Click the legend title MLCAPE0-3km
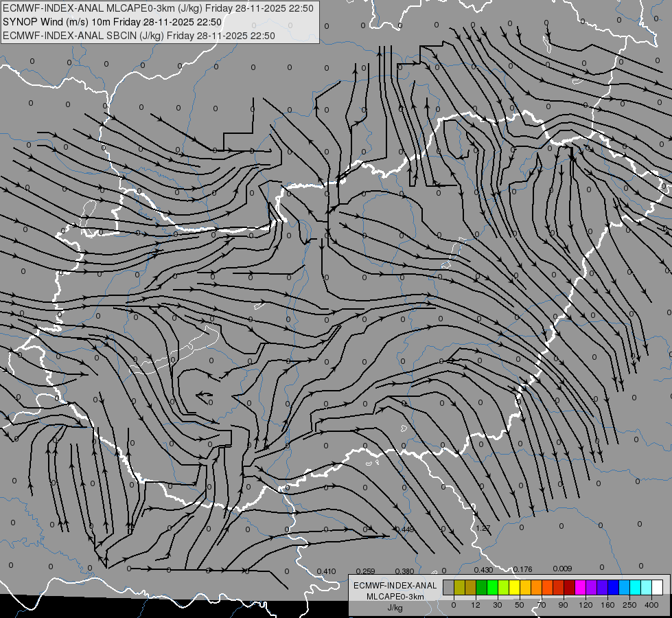 click(395, 597)
